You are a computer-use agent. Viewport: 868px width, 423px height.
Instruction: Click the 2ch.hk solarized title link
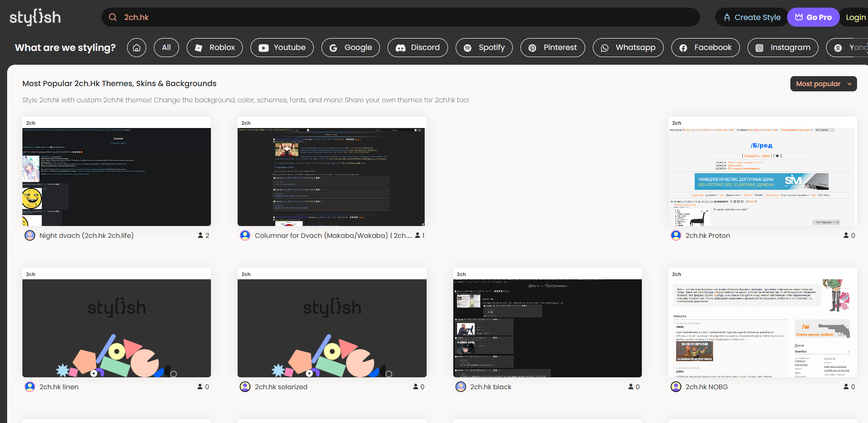point(281,387)
